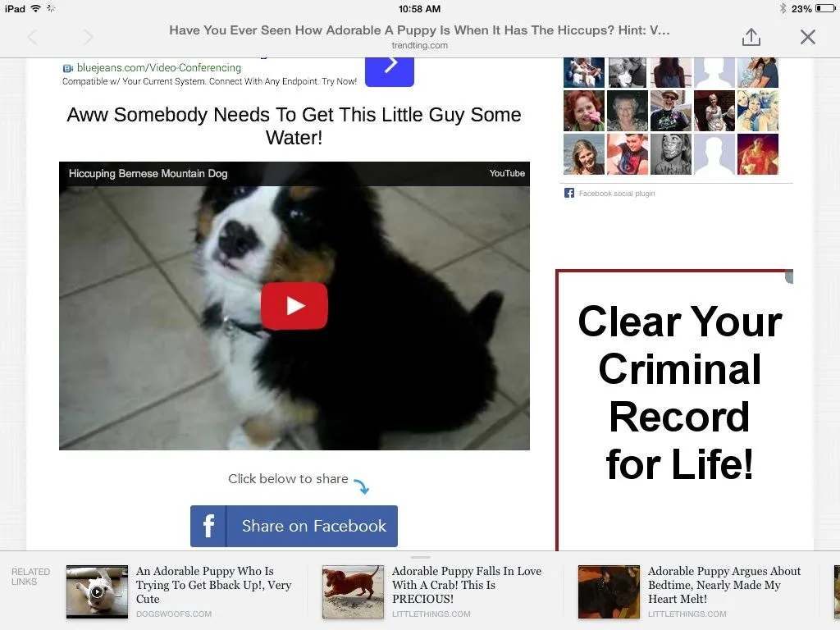Tap the battery indicator in status bar
This screenshot has height=630, width=840.
824,8
